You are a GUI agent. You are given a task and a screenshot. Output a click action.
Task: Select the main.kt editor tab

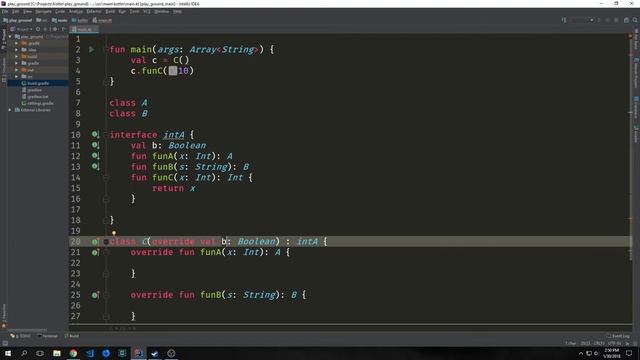click(83, 29)
